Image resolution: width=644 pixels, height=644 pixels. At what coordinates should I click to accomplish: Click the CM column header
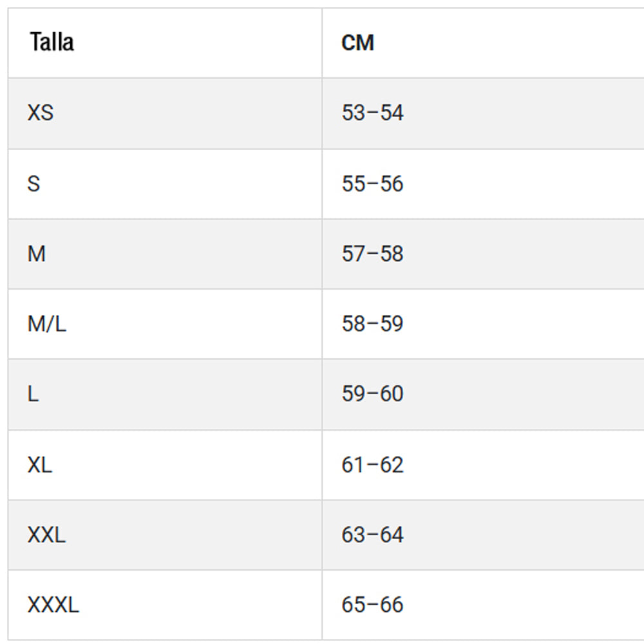(357, 43)
